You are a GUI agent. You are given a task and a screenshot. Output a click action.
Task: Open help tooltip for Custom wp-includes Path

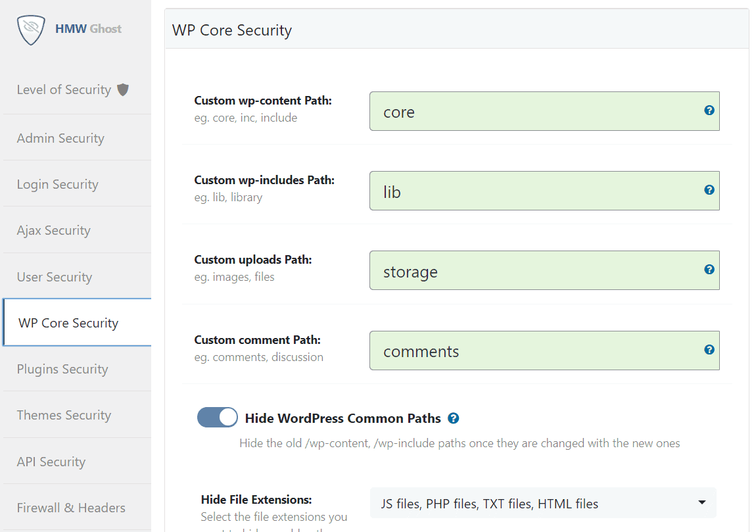click(709, 189)
